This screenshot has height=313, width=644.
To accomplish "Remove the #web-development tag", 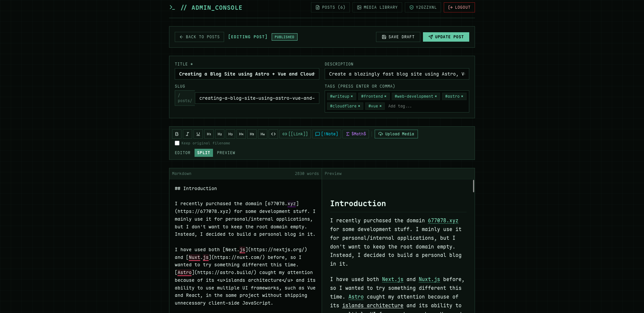I will [436, 96].
